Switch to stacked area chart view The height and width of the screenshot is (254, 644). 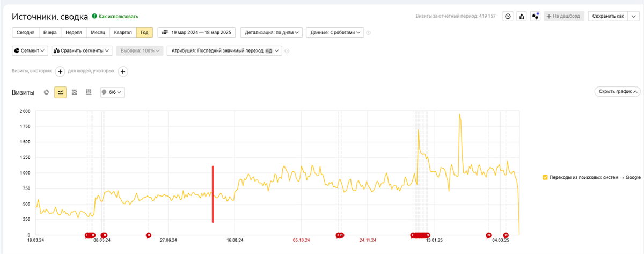point(75,92)
